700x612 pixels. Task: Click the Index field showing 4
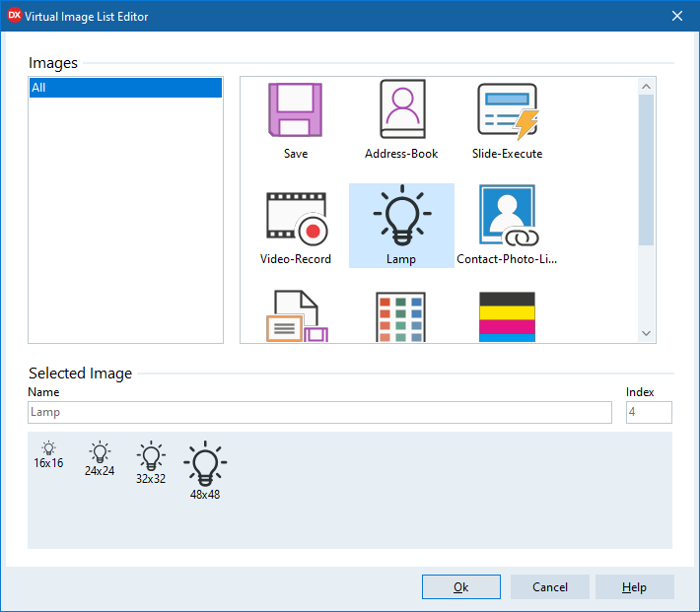coord(649,412)
